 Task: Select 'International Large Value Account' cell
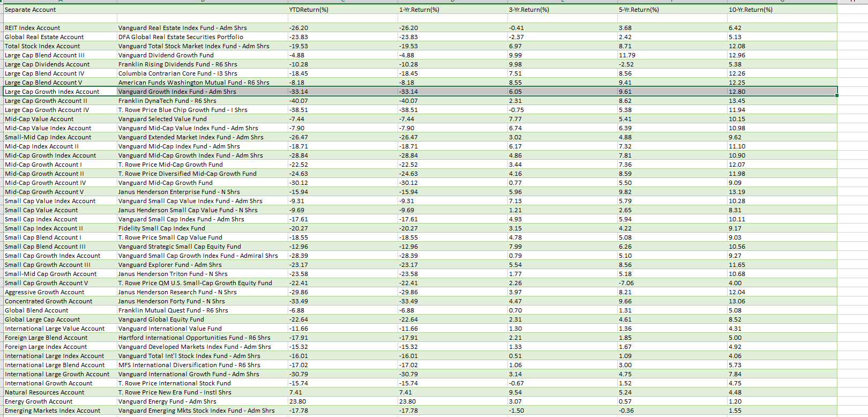(60, 329)
